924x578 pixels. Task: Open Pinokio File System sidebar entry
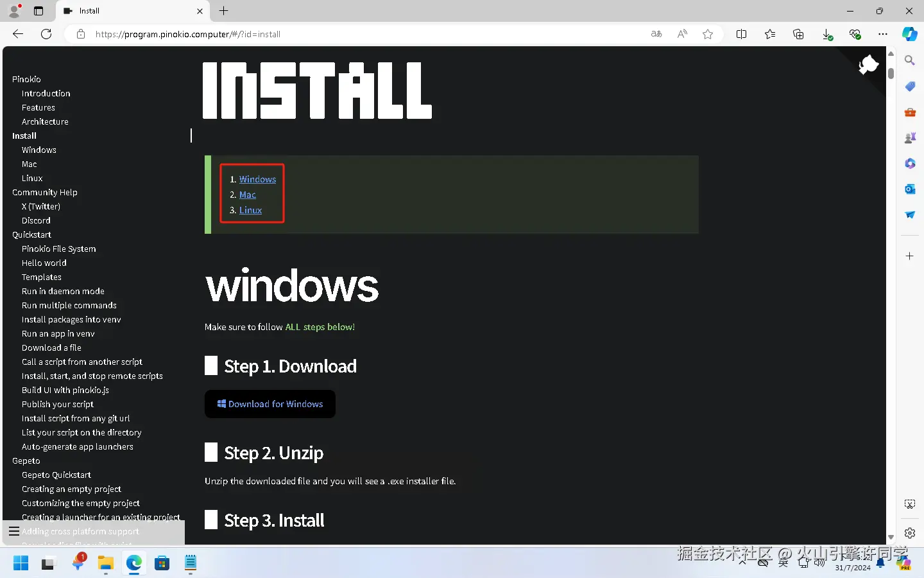59,249
